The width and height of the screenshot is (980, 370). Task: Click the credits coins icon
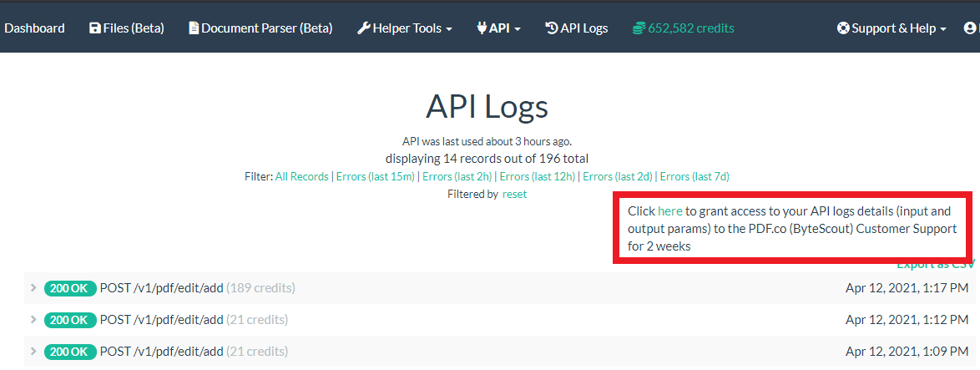pos(639,28)
